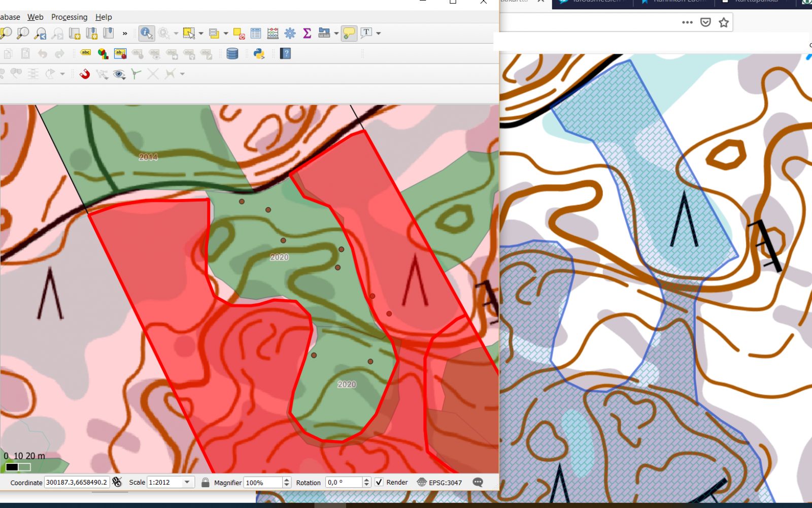Open the attribute table
This screenshot has height=508, width=812.
256,34
